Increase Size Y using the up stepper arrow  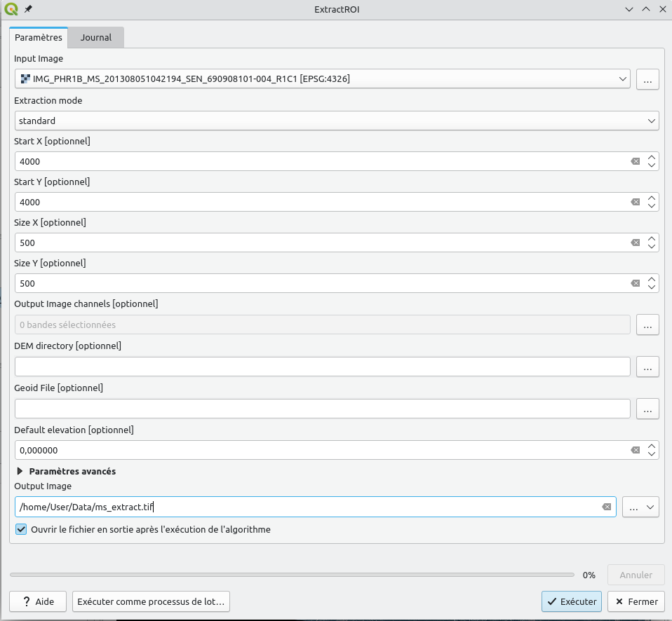click(652, 280)
